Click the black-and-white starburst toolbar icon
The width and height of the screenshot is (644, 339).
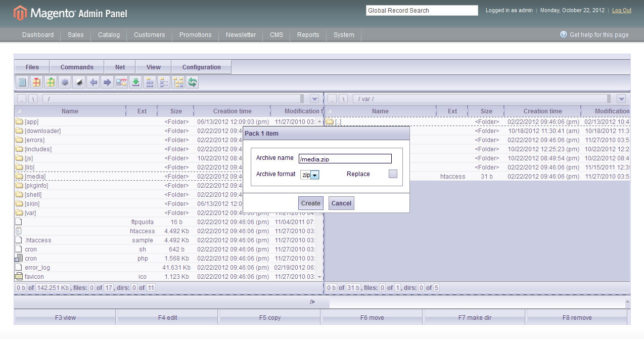[79, 82]
